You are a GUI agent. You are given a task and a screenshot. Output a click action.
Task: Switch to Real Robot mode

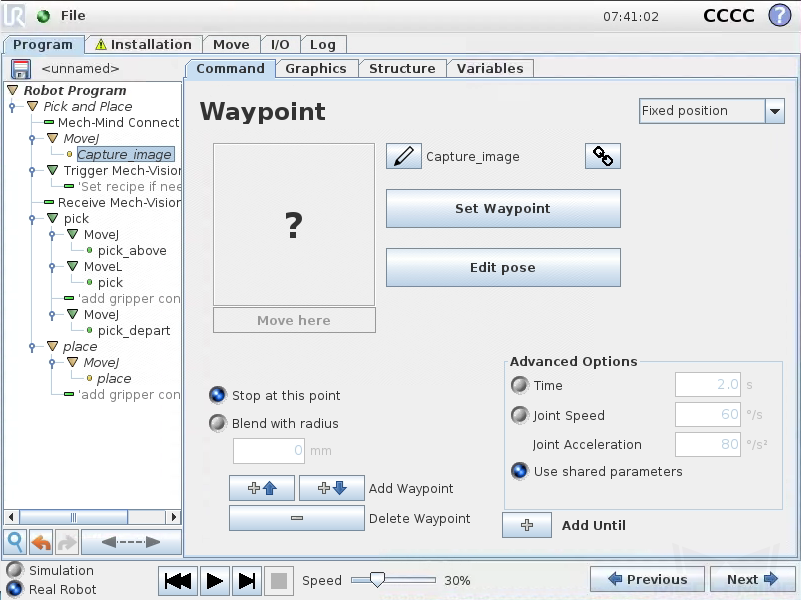15,589
